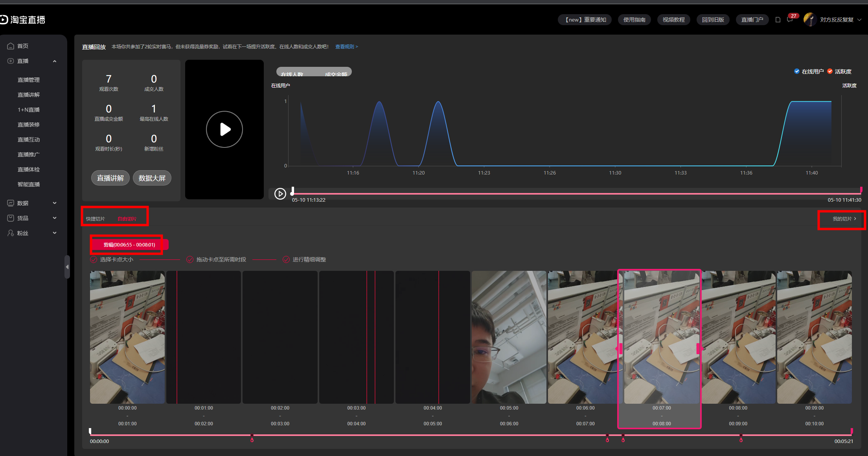The width and height of the screenshot is (868, 456).
Task: Open the user avatar profile picture
Action: coord(809,19)
